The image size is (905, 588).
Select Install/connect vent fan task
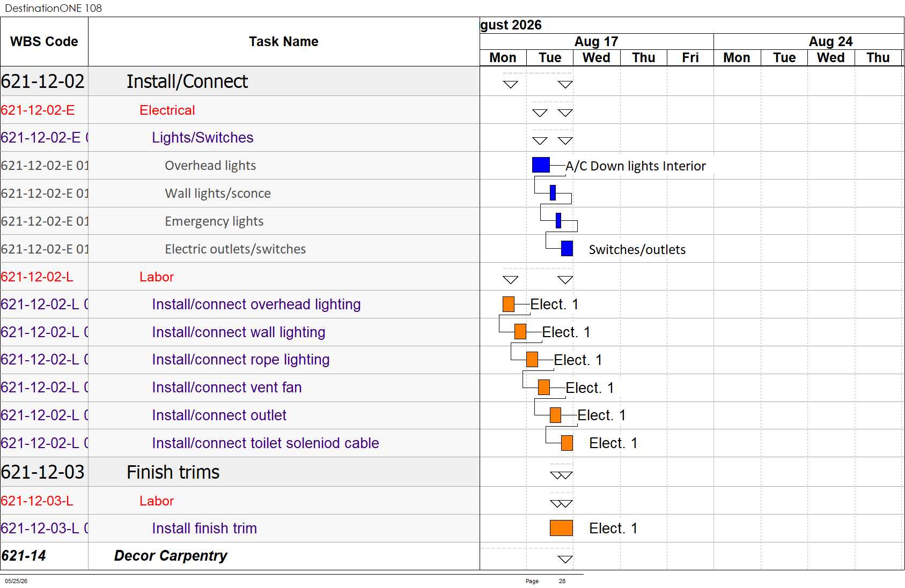(x=227, y=388)
